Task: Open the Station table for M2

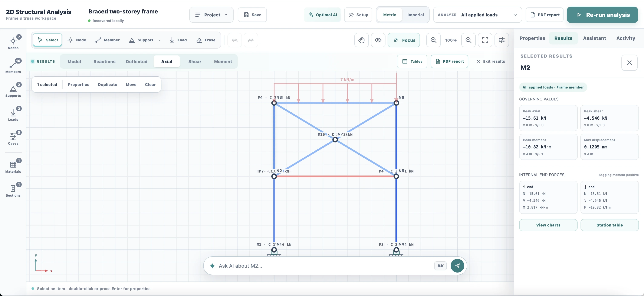Action: [x=609, y=225]
